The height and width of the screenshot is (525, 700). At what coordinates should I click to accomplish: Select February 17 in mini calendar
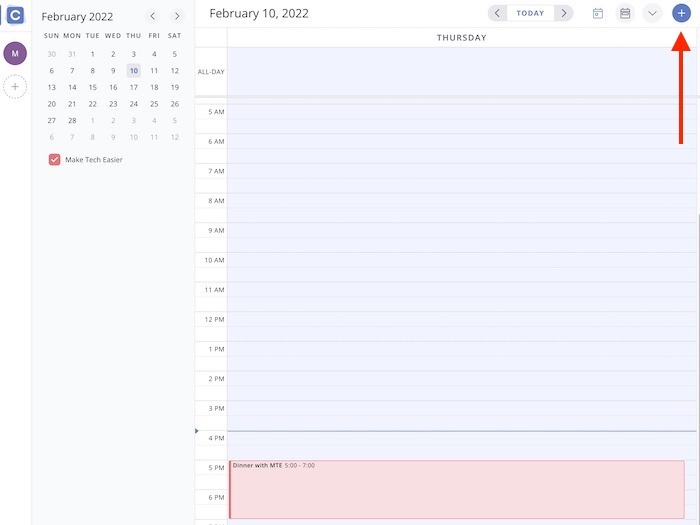(134, 87)
